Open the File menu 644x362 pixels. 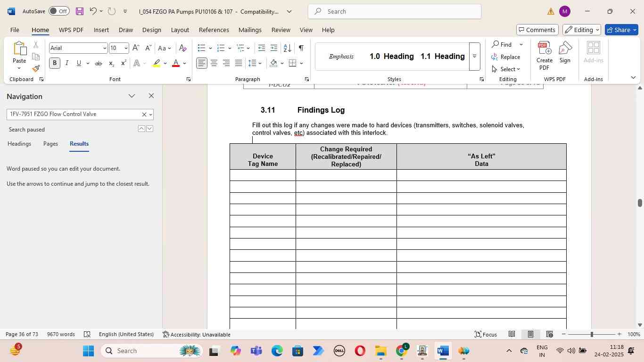click(x=15, y=30)
